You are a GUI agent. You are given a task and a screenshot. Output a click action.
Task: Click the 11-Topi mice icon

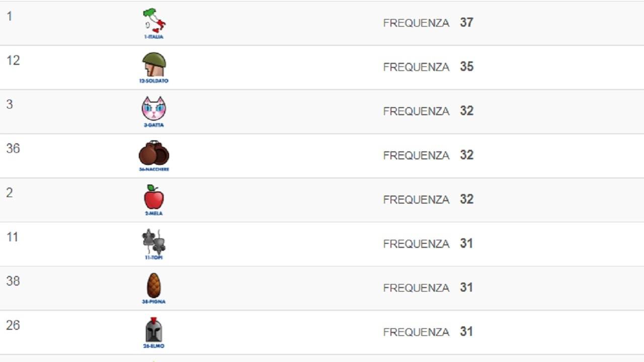click(154, 241)
